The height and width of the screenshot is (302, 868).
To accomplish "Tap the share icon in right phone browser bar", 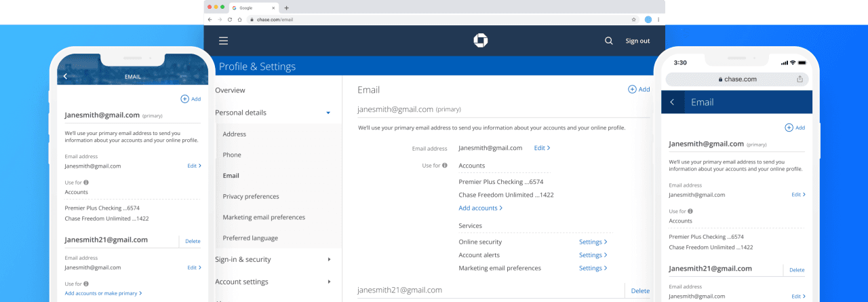I will click(800, 79).
